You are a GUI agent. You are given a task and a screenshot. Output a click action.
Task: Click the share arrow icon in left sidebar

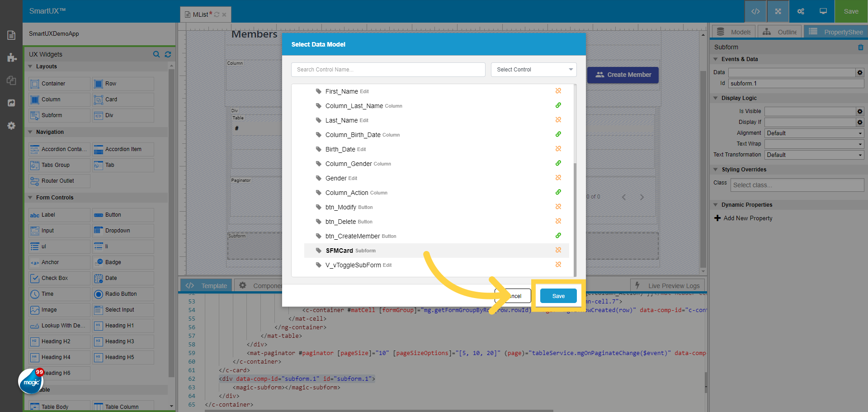click(x=11, y=103)
